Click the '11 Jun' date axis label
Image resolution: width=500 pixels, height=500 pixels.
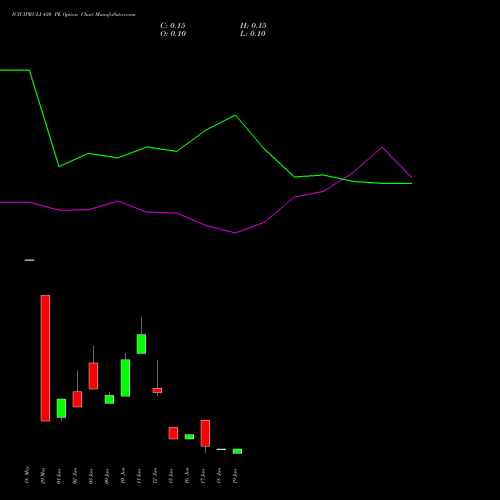[x=139, y=476]
